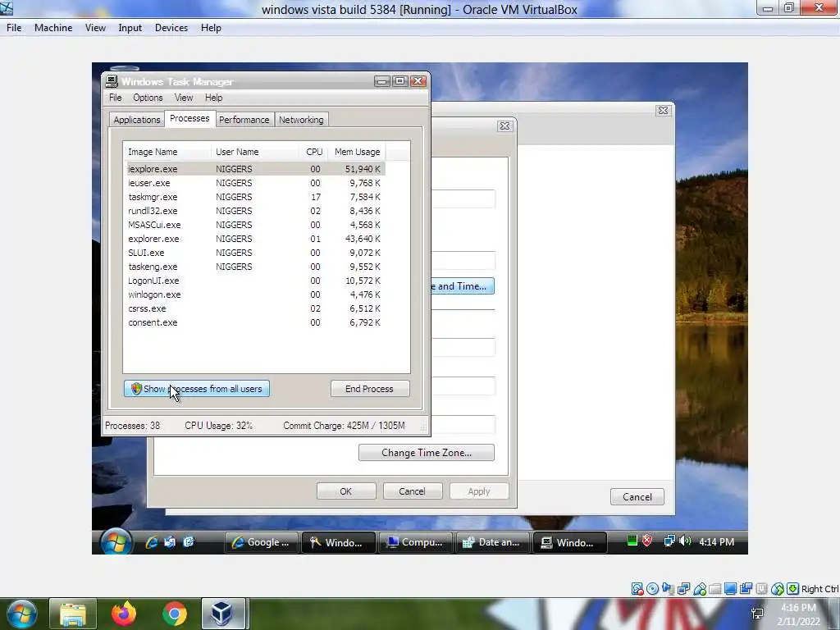Switch to the Networking tab

click(x=301, y=120)
